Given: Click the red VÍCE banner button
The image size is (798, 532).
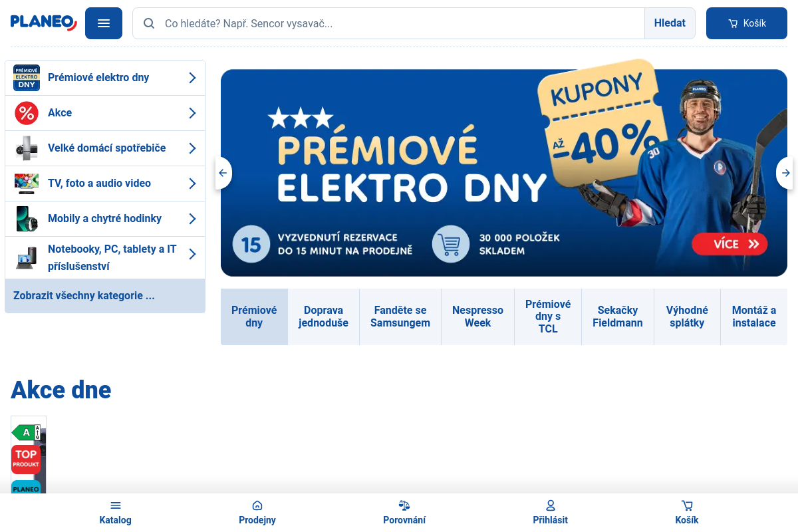Looking at the screenshot, I should 730,244.
